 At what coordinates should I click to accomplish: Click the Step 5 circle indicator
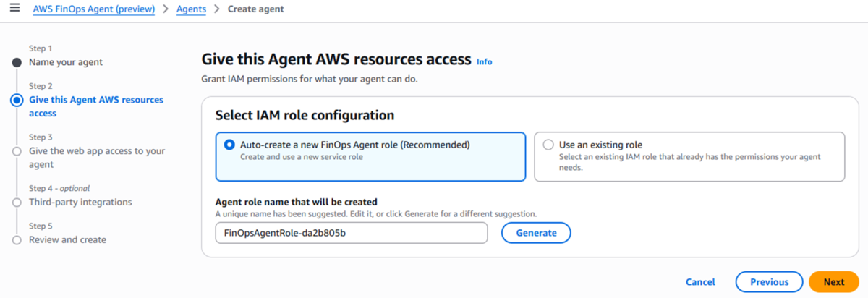click(x=17, y=240)
